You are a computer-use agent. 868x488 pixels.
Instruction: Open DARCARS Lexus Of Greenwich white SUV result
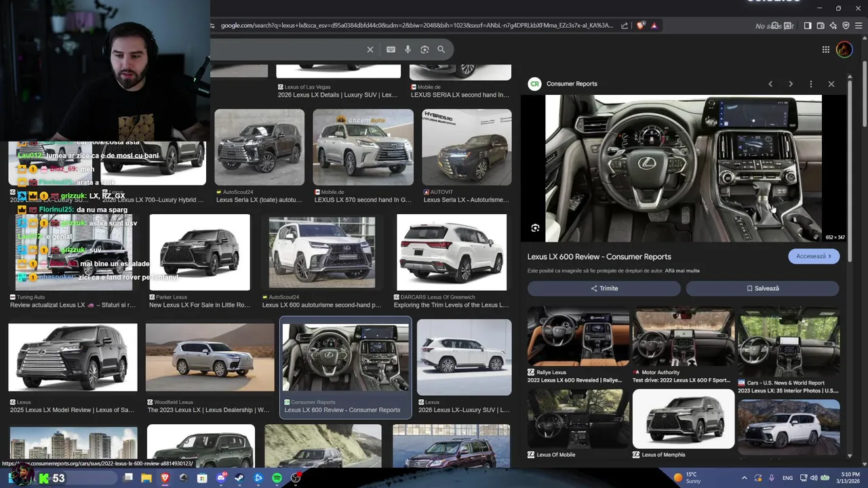click(x=452, y=252)
